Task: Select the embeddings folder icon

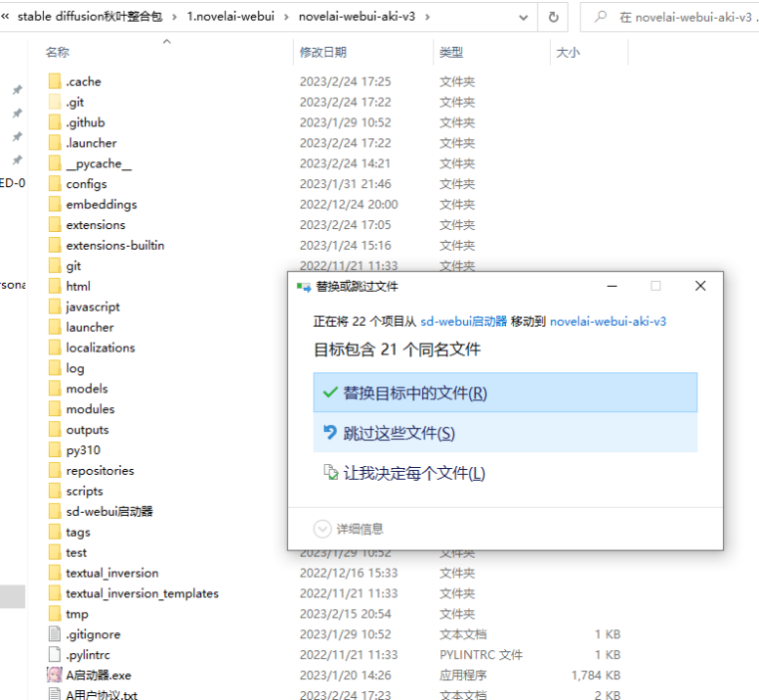Action: pyautogui.click(x=55, y=204)
